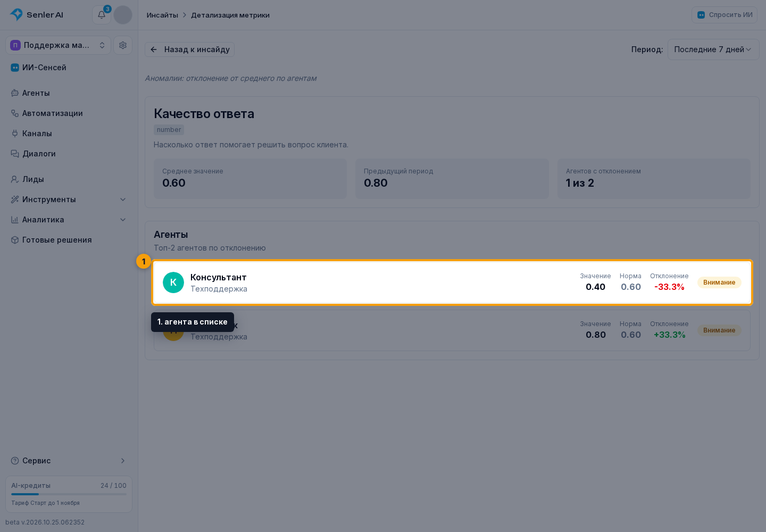Expand the Инструменты submenu
The height and width of the screenshot is (532, 766).
click(69, 199)
